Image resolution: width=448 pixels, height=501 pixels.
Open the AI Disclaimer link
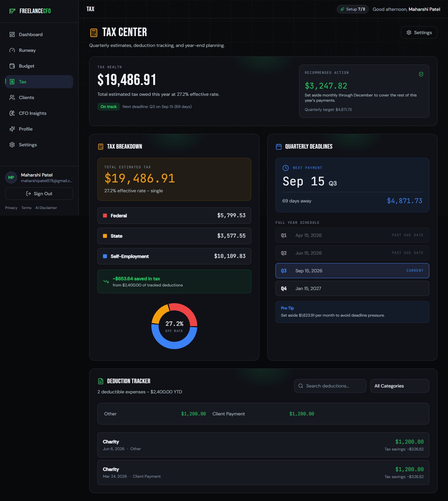pos(46,208)
